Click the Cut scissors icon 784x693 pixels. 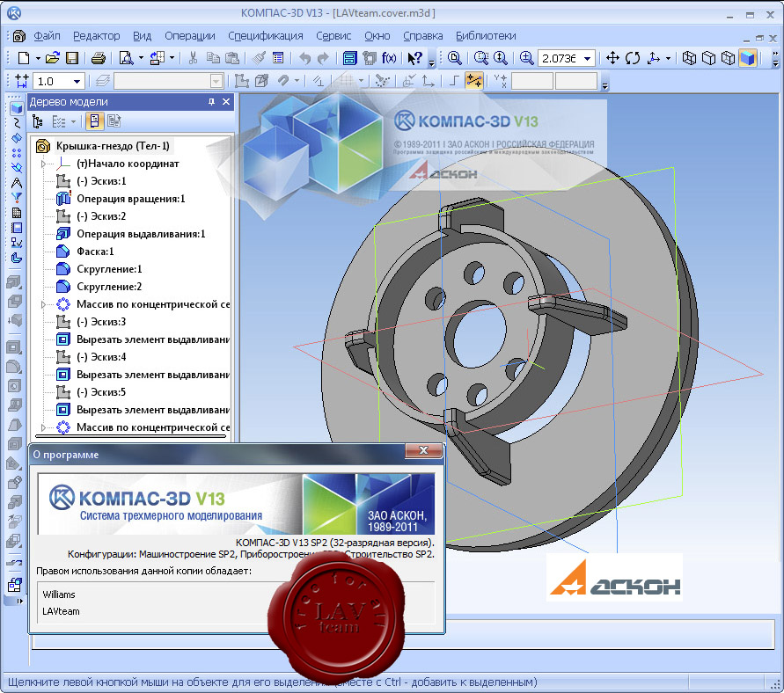tap(193, 58)
